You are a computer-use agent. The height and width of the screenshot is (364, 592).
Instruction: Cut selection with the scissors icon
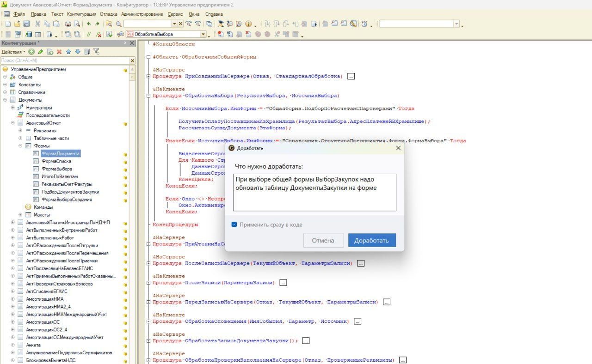pyautogui.click(x=37, y=24)
